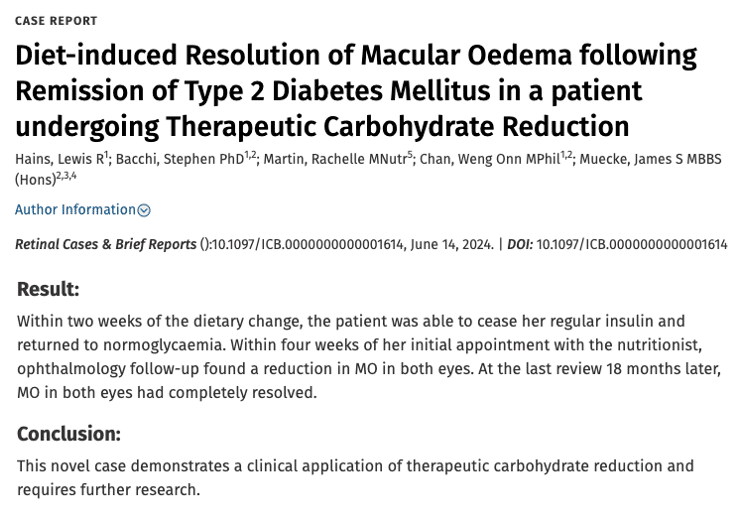Select the Result: section heading
Viewport: 746px width, 517px height.
(48, 289)
